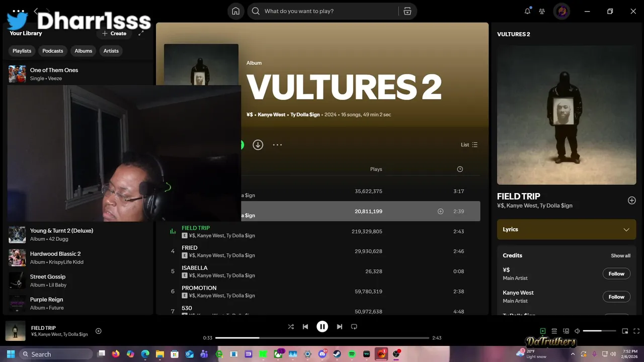Open Connect to a device

[x=566, y=331]
